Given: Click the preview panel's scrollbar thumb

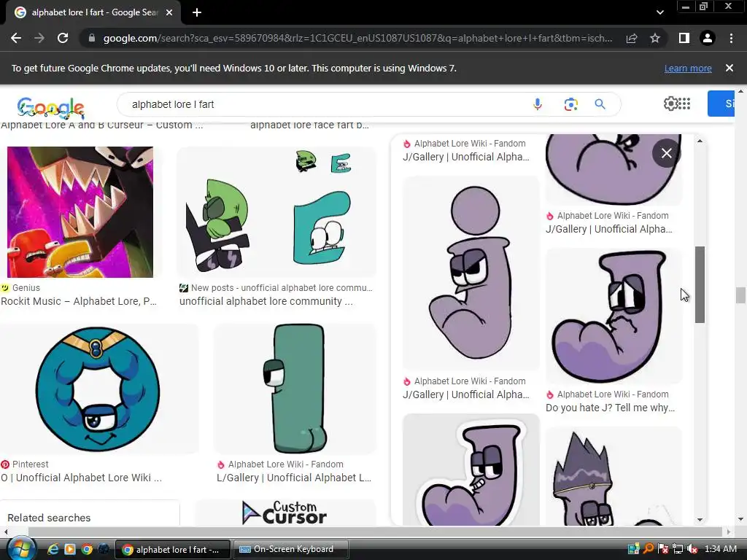Looking at the screenshot, I should (x=700, y=285).
